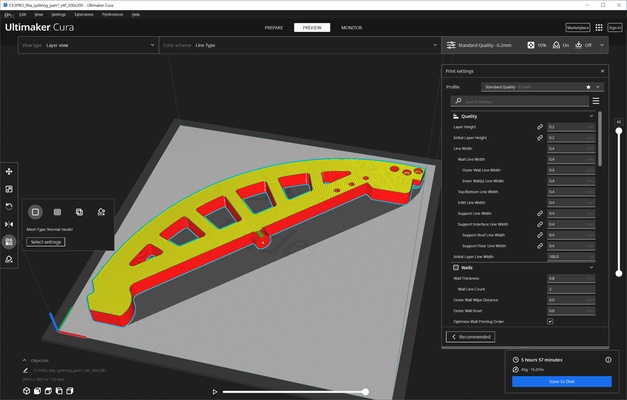The height and width of the screenshot is (400, 627).
Task: Select the Support Blocker tool
Action: 9,259
